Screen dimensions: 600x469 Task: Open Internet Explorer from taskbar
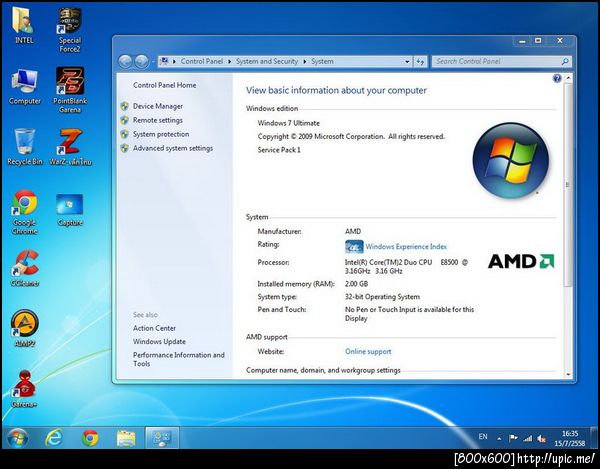point(54,438)
